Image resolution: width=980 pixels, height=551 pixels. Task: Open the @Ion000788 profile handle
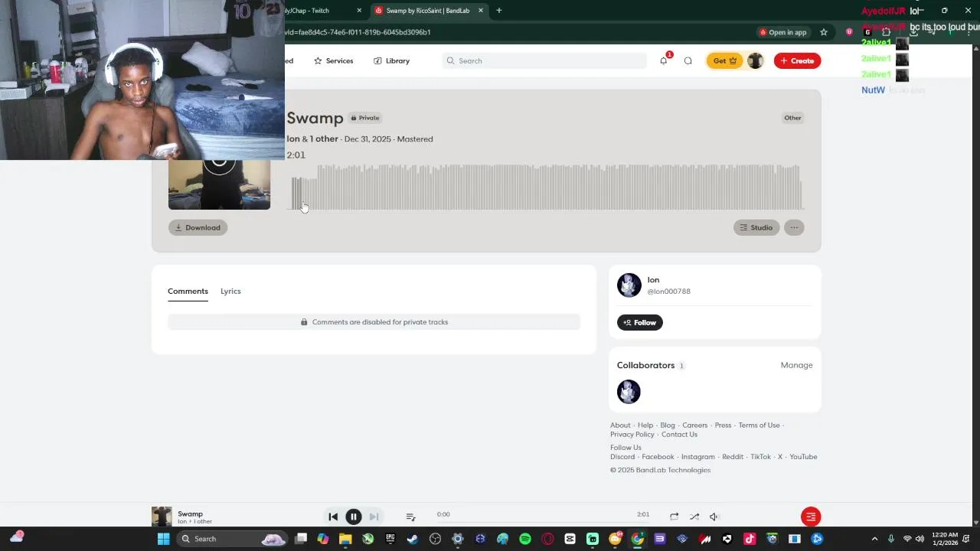669,292
